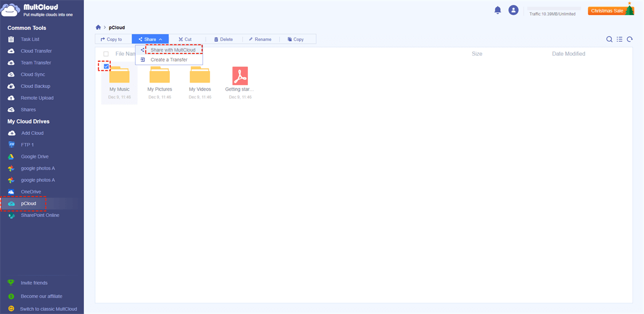
Task: Click the Become our affiliate link
Action: click(41, 296)
